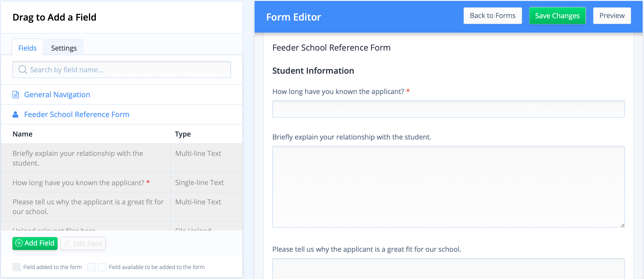644x279 pixels.
Task: Click the 'How long have you known' text input
Action: pos(448,109)
